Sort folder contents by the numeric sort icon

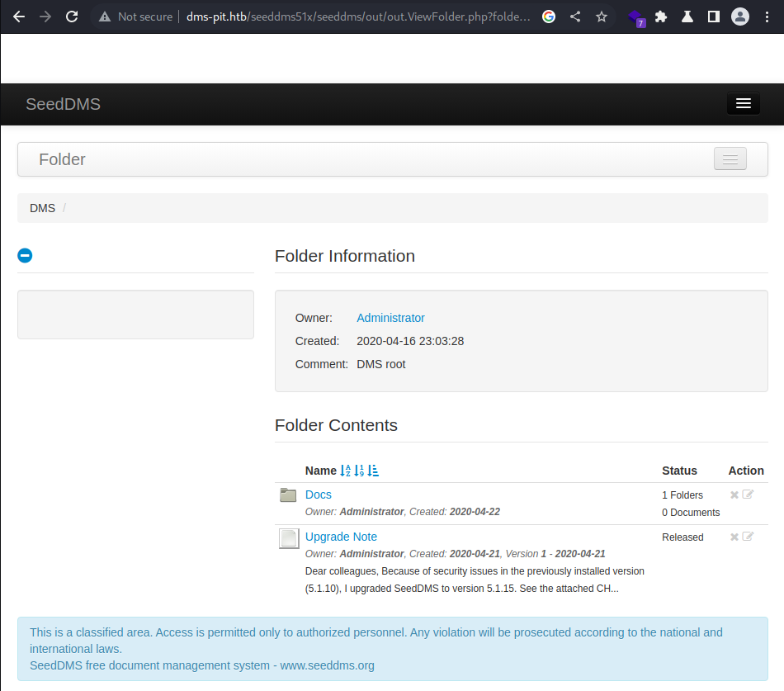pyautogui.click(x=359, y=471)
